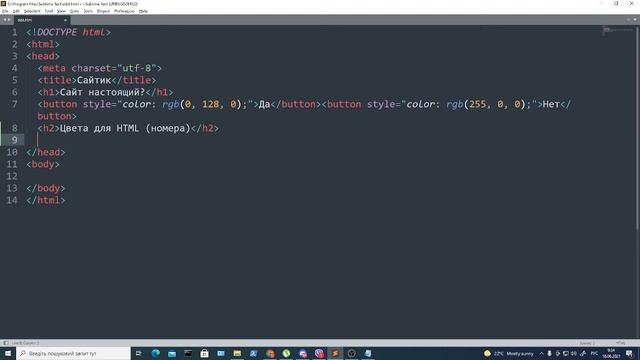
Task: Open the Project menu
Action: 103,11
